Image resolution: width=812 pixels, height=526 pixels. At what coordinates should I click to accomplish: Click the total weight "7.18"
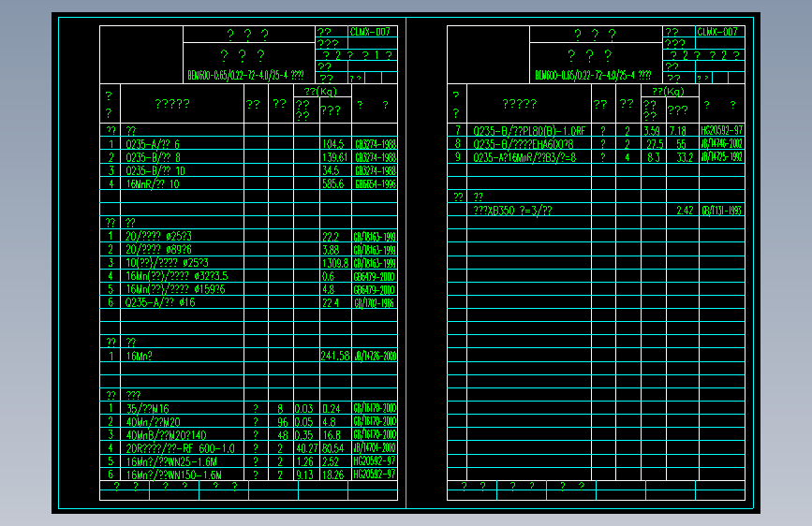click(x=677, y=131)
